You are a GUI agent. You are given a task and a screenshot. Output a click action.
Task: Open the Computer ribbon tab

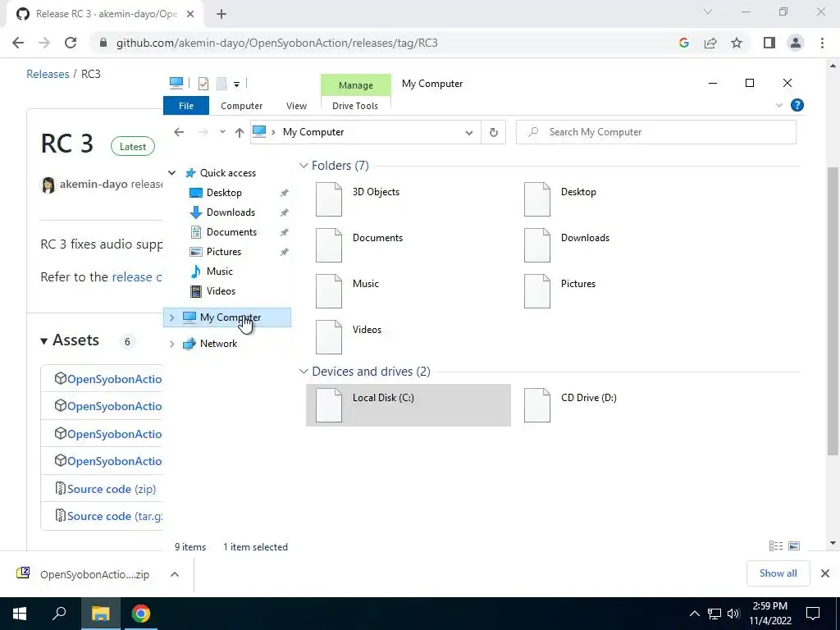pos(242,106)
